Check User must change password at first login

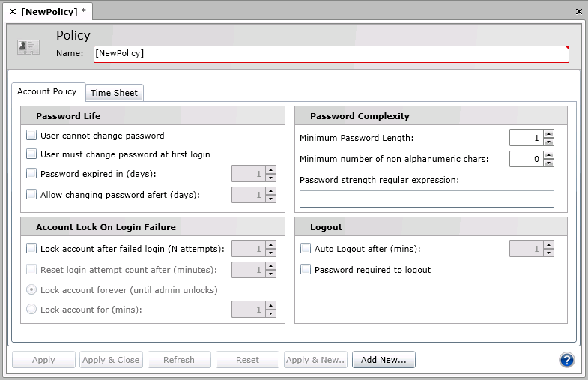point(31,154)
